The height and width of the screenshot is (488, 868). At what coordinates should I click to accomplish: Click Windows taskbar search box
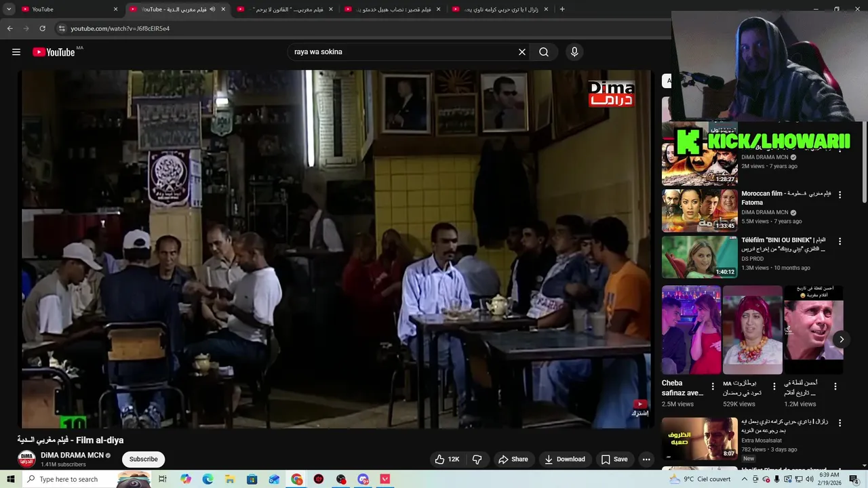point(87,479)
